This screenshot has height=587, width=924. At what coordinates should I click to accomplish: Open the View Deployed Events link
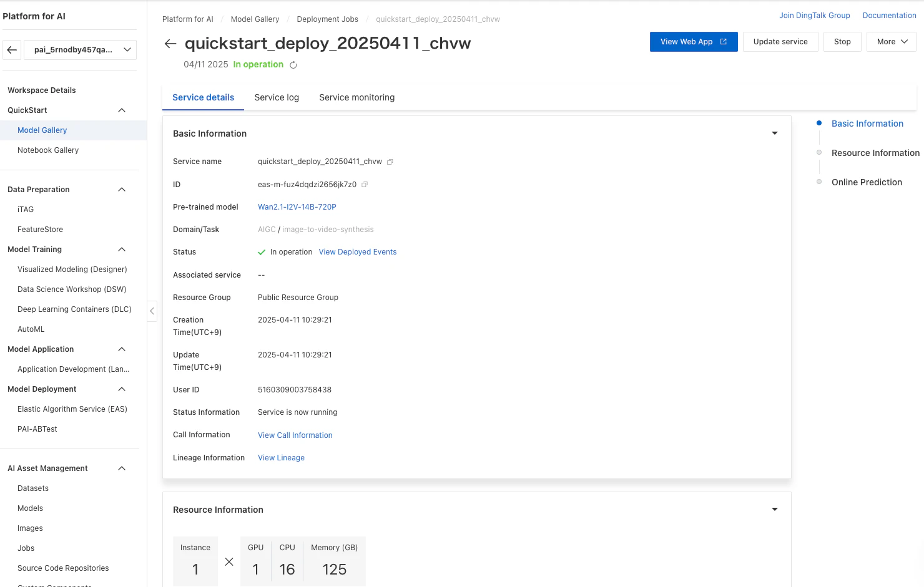click(358, 252)
